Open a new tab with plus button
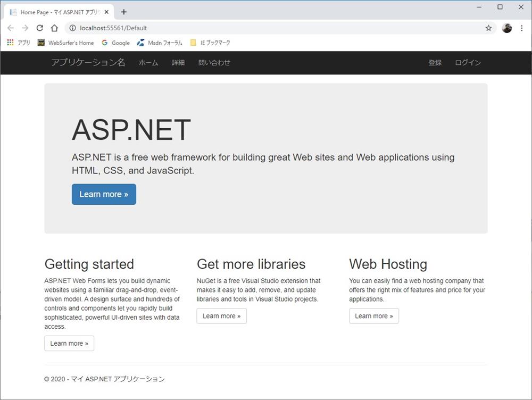This screenshot has width=532, height=400. [124, 12]
